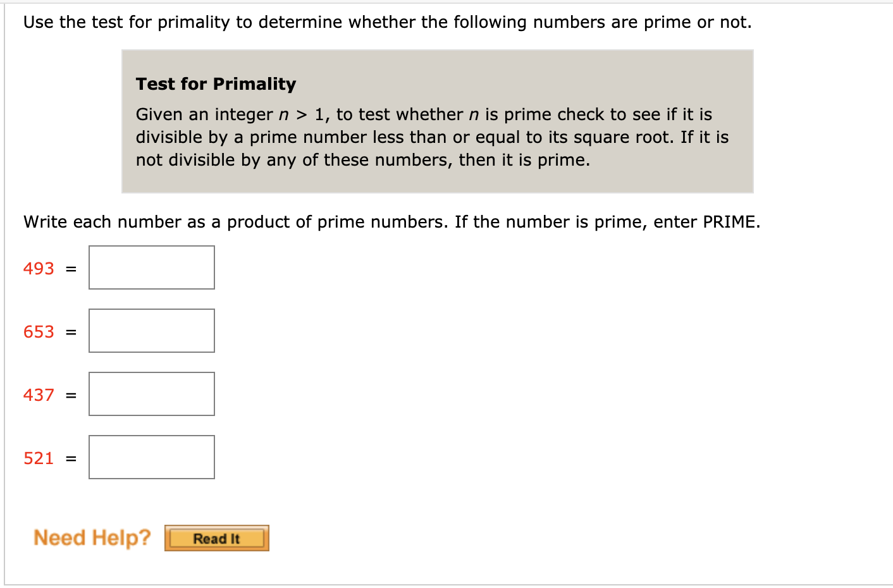The height and width of the screenshot is (588, 893).
Task: Click the equals sign next to 437
Action: click(x=71, y=395)
